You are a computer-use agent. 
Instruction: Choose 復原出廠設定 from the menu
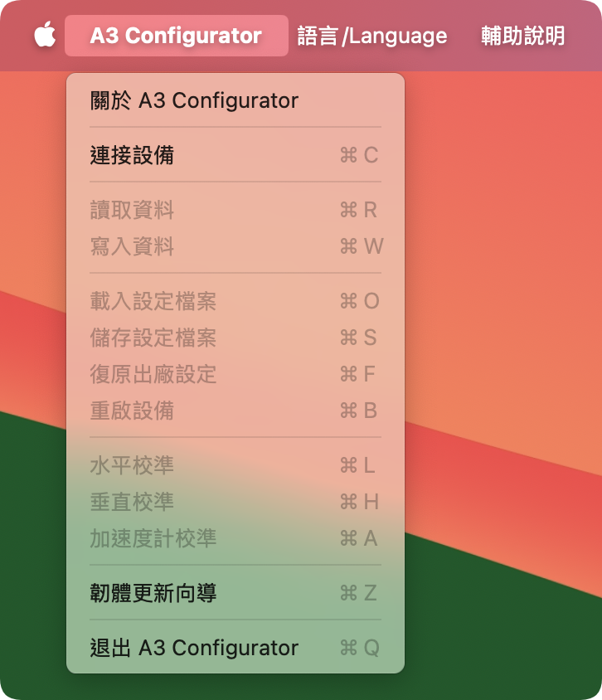coord(153,374)
